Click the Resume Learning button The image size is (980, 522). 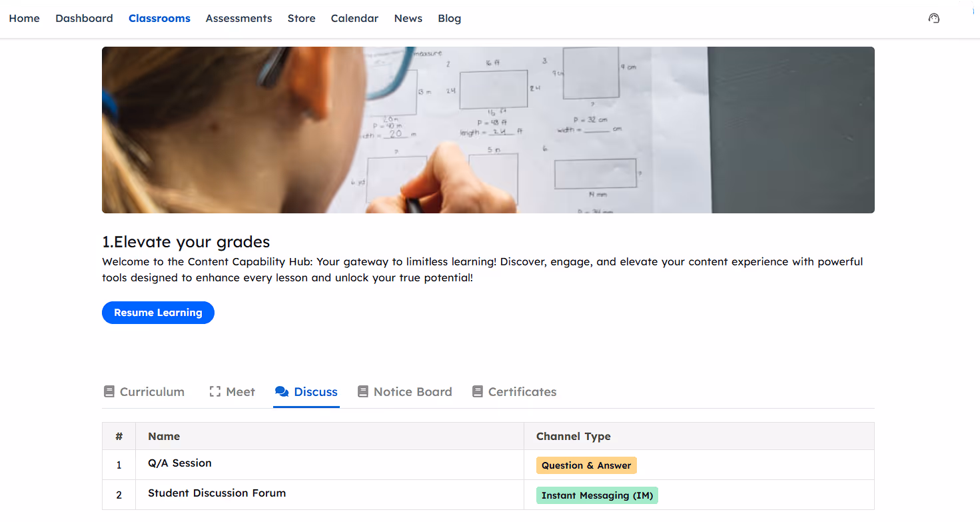(158, 313)
